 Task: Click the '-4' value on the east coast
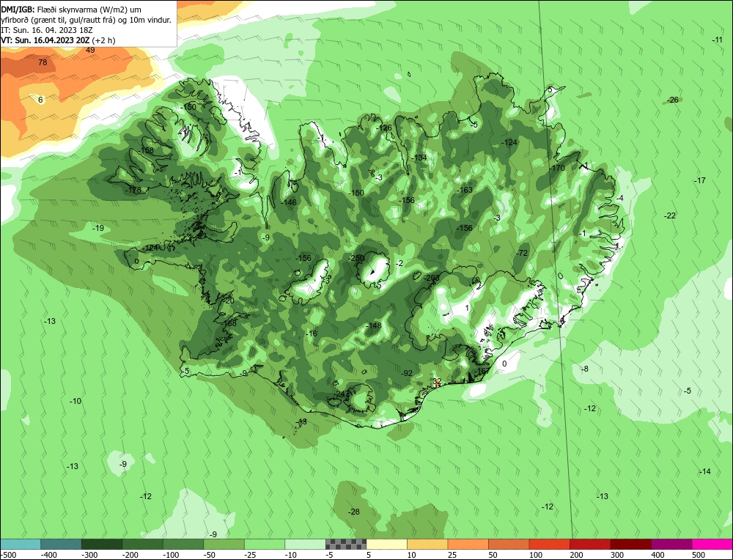coord(619,198)
